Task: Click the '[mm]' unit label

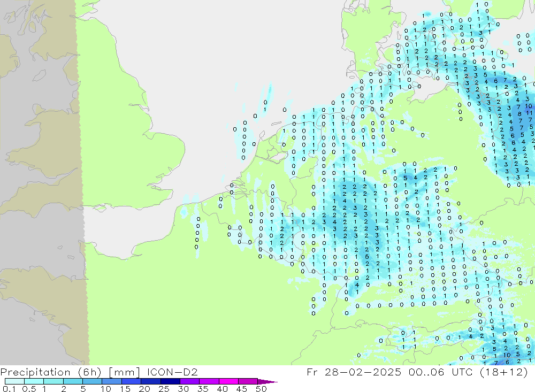Action: 124,372
